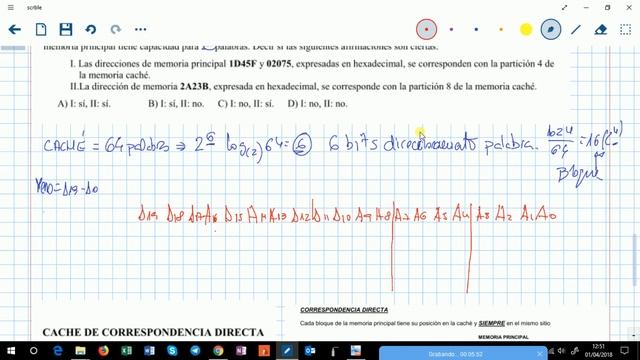Viewport: 640px width, 360px height.
Task: Close the Grabando recording bar
Action: click(540, 354)
